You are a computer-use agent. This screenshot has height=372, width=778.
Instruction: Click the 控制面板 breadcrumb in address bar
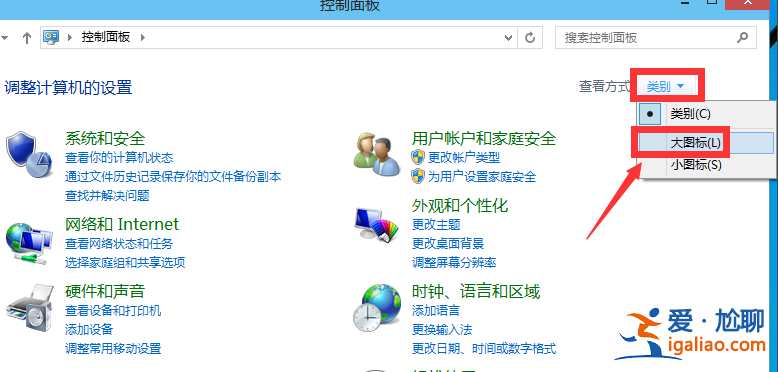106,37
